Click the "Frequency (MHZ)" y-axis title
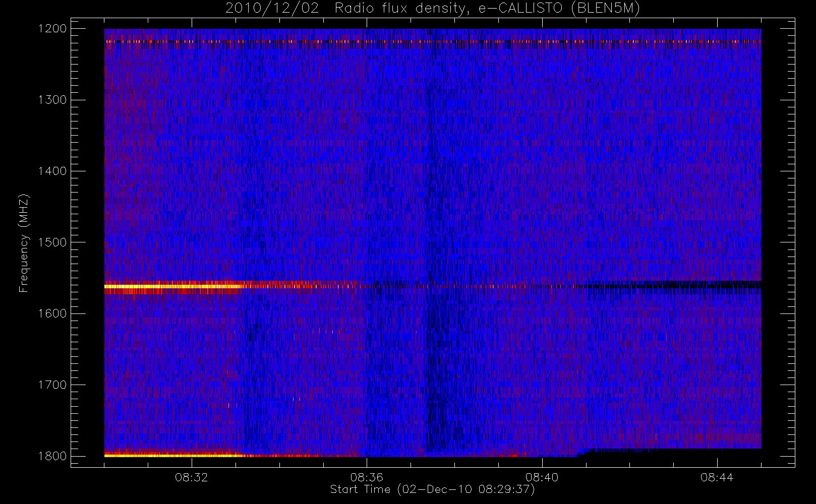 [x=24, y=243]
